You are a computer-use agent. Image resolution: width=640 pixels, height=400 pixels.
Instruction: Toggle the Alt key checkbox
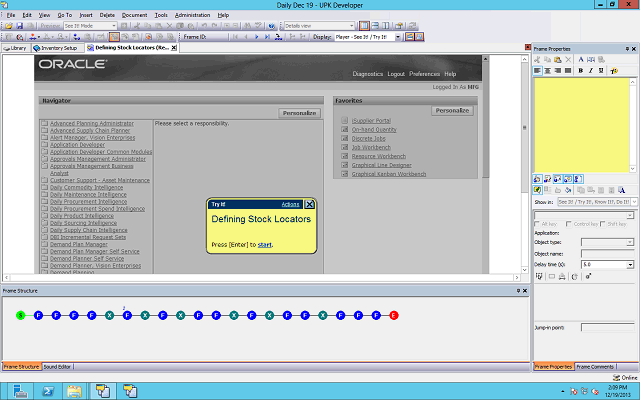coord(537,224)
